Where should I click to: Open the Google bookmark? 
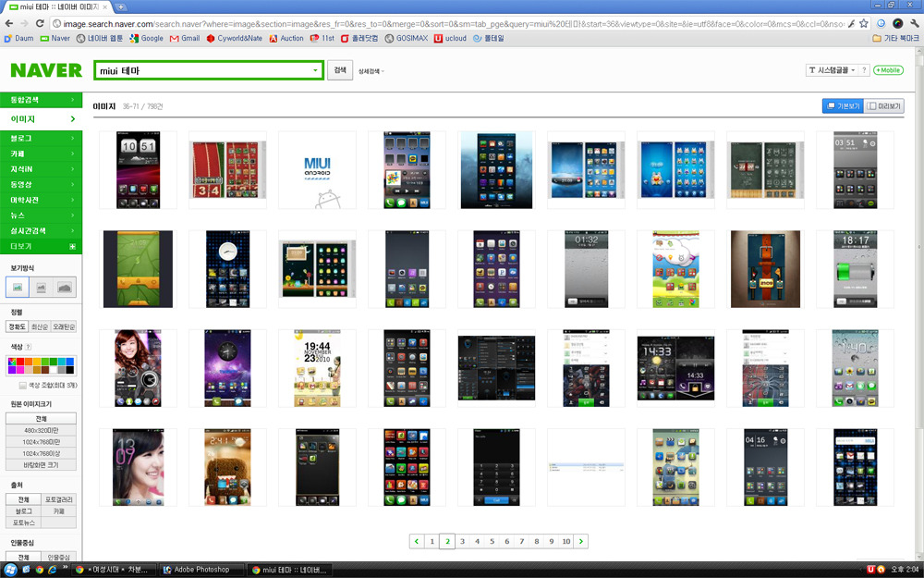(x=146, y=38)
